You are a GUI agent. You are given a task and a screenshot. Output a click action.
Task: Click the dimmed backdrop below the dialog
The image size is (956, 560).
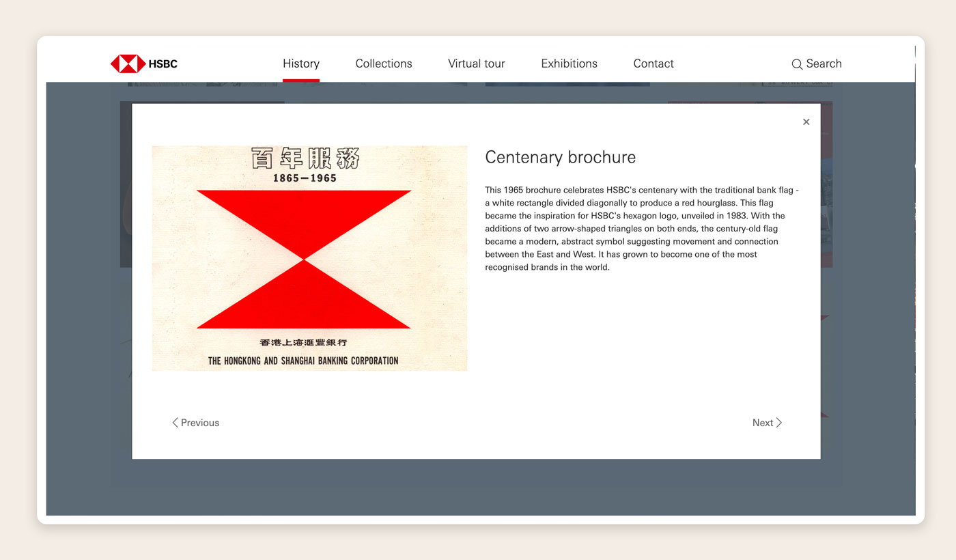pos(478,488)
